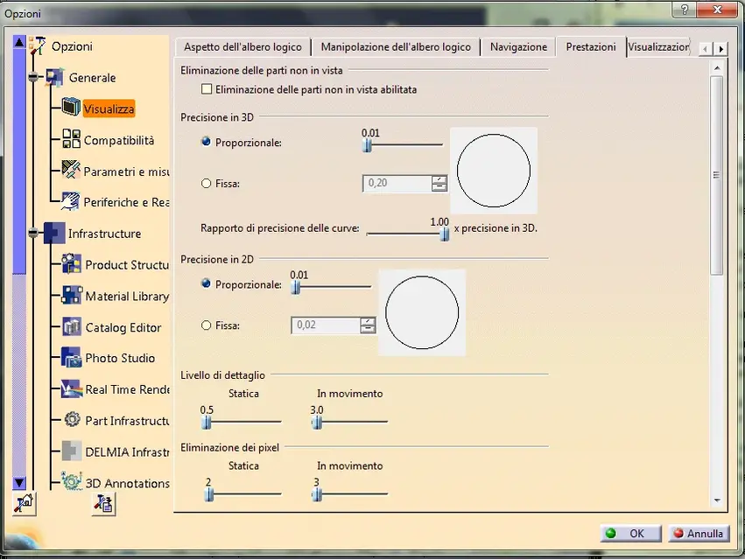Cancel with the Annulla button
This screenshot has height=560, width=745.
click(699, 534)
